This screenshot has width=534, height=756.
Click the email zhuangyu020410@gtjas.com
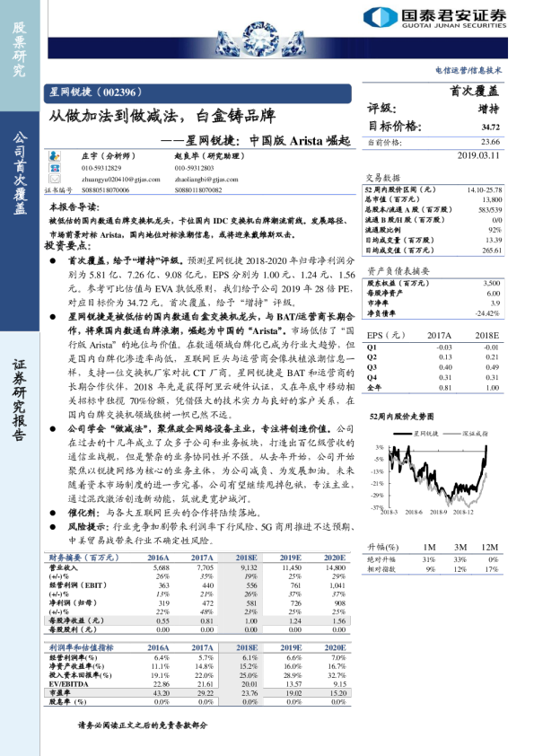[x=120, y=180]
